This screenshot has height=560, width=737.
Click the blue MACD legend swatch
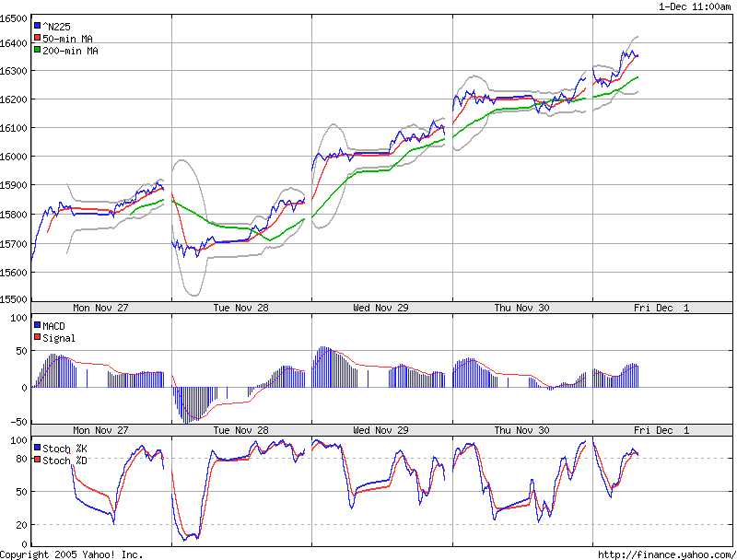coord(38,324)
